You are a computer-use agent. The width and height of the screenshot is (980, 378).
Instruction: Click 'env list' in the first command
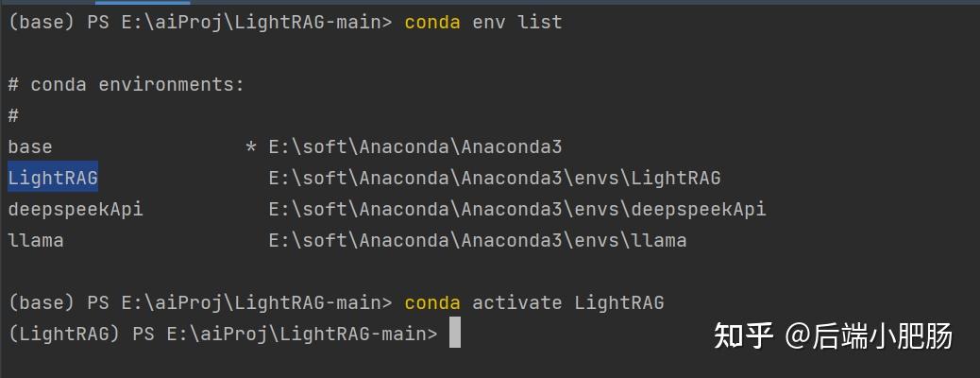pyautogui.click(x=517, y=22)
